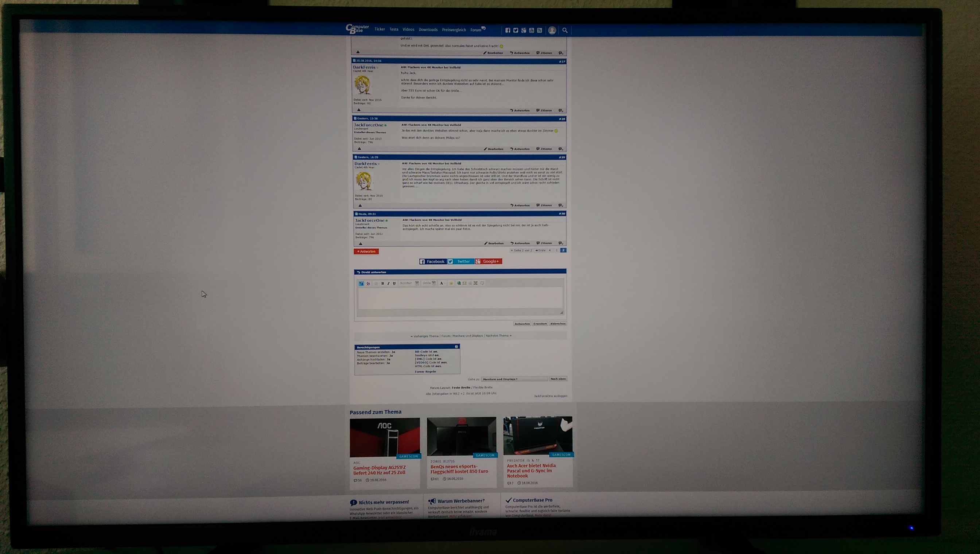
Task: Go to the Downloads menu item
Action: pyautogui.click(x=428, y=30)
